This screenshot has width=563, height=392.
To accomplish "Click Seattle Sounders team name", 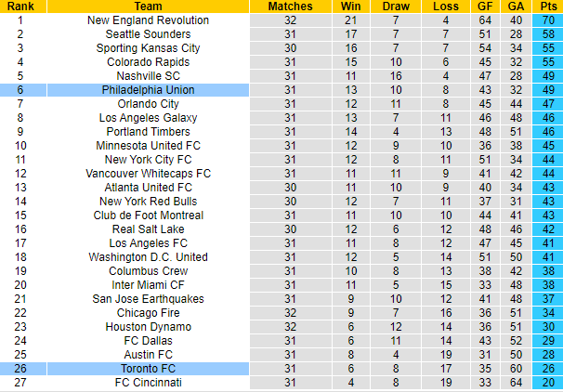I will (147, 33).
